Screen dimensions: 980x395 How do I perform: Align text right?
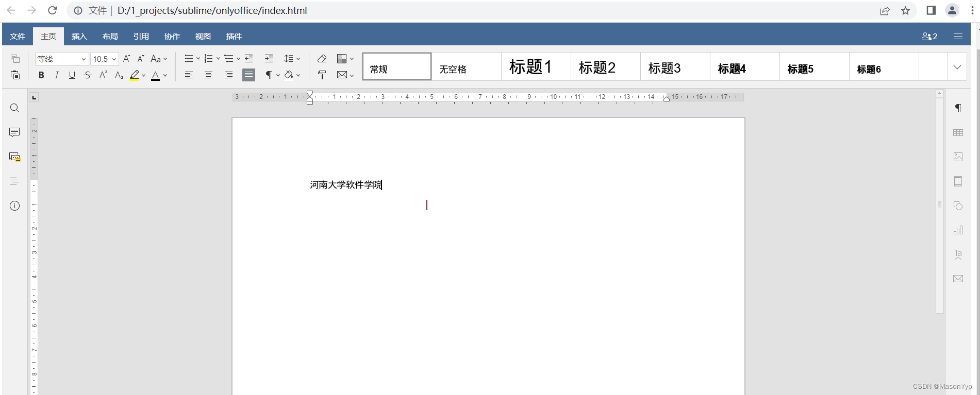228,75
